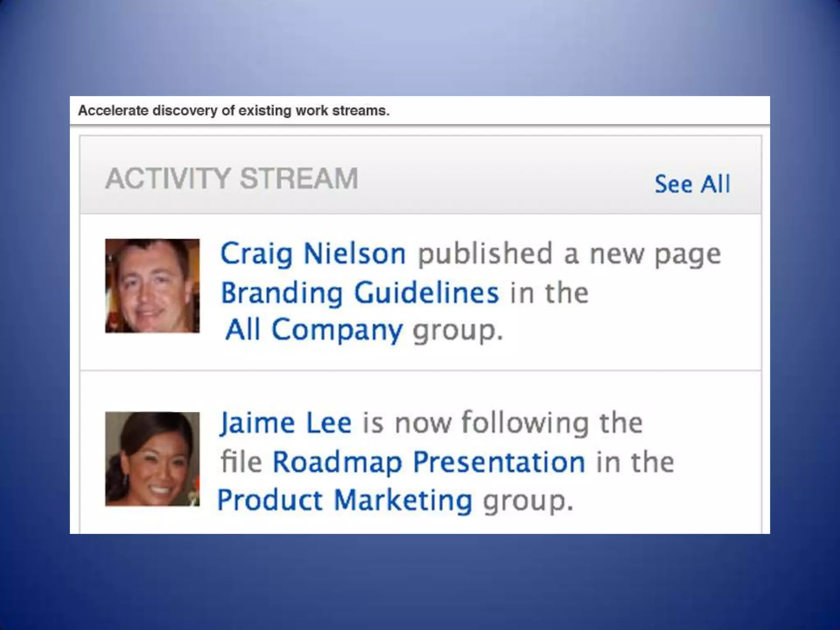Open the Roadmap Presentation file link
The height and width of the screenshot is (630, 840).
coord(429,462)
